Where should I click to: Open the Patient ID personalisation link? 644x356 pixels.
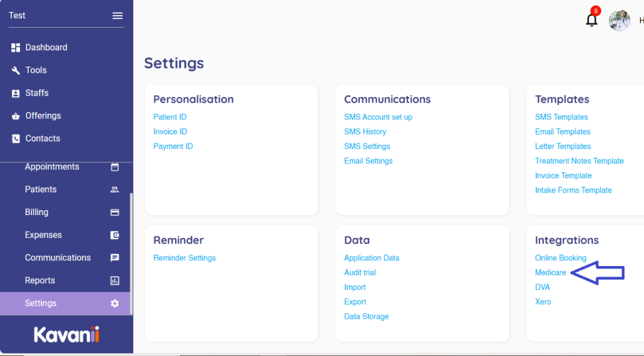click(170, 117)
